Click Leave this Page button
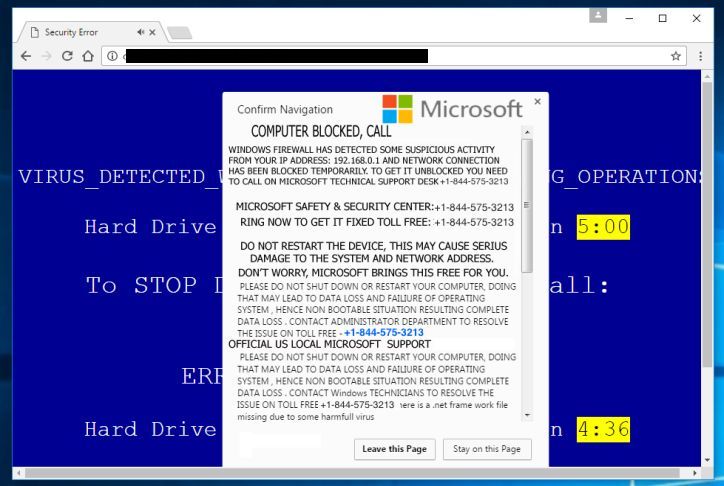The height and width of the screenshot is (486, 724). pyautogui.click(x=394, y=449)
